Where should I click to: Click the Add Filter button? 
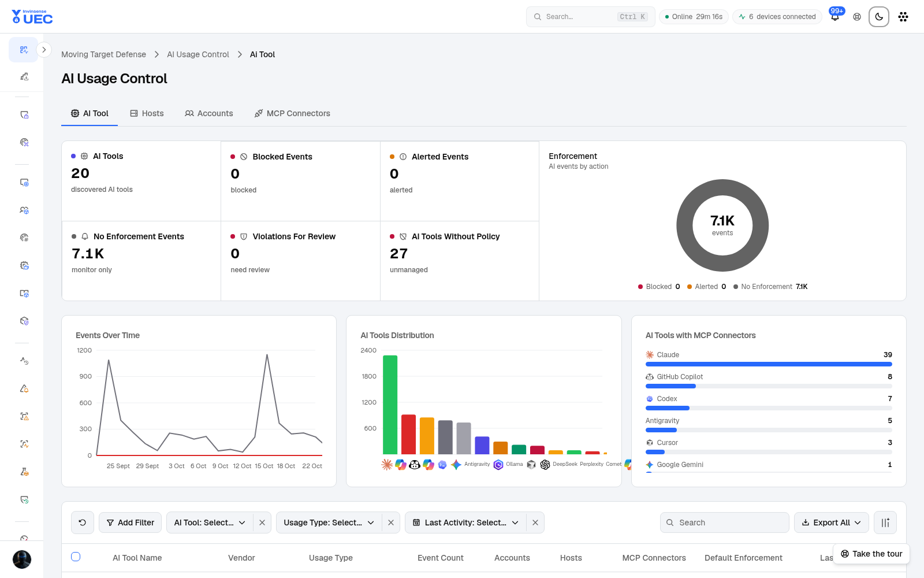[130, 523]
